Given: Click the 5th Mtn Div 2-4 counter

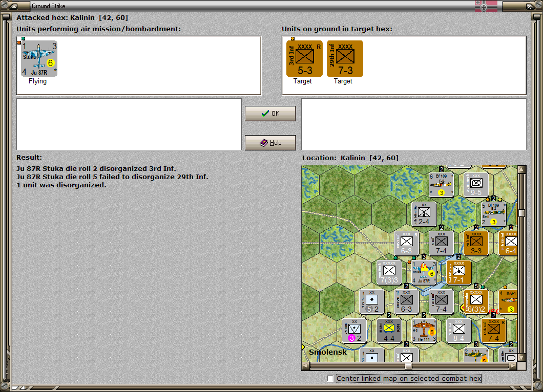Looking at the screenshot, I should pos(424,214).
